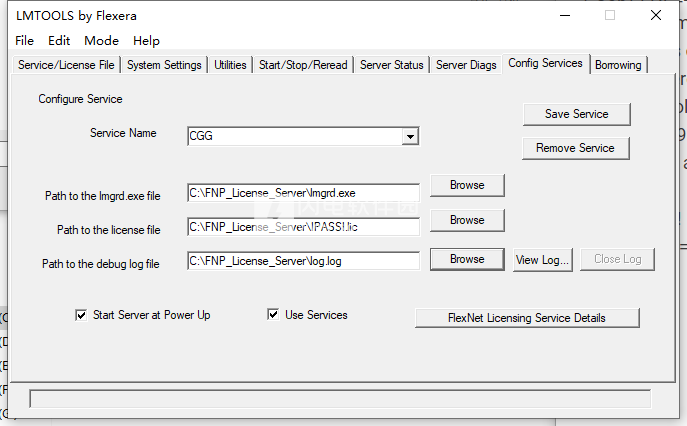Open the Mode menu
Viewport: 687px width, 426px height.
pyautogui.click(x=102, y=41)
